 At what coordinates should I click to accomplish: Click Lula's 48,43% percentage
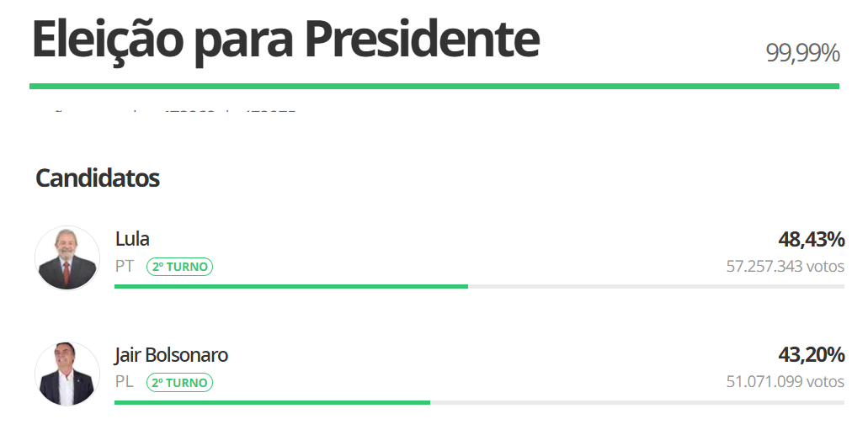point(811,240)
